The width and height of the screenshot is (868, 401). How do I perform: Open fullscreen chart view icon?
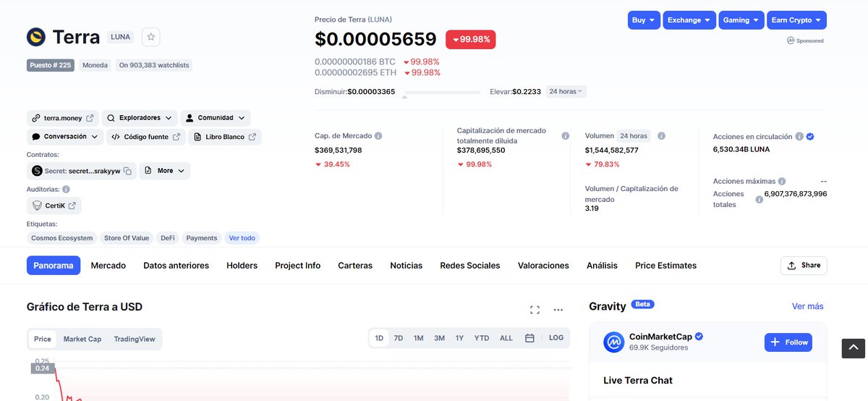click(x=535, y=310)
